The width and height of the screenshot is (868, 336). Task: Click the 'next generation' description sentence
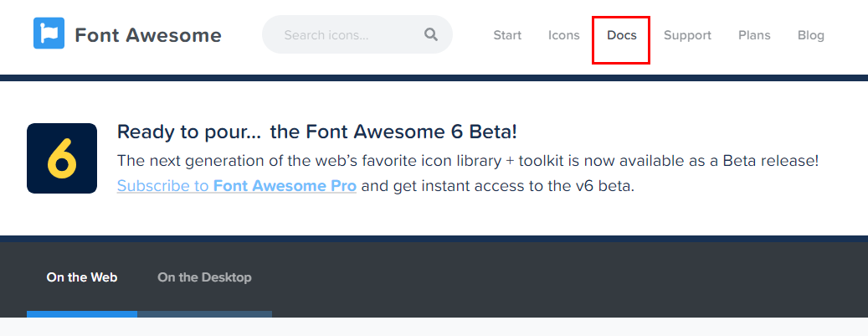(x=468, y=162)
